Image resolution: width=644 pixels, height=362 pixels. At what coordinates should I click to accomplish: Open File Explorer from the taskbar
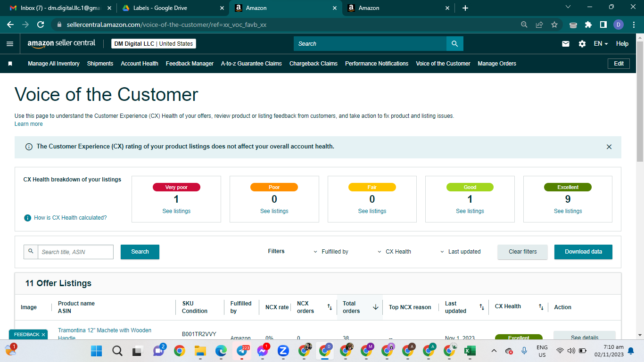[200, 351]
